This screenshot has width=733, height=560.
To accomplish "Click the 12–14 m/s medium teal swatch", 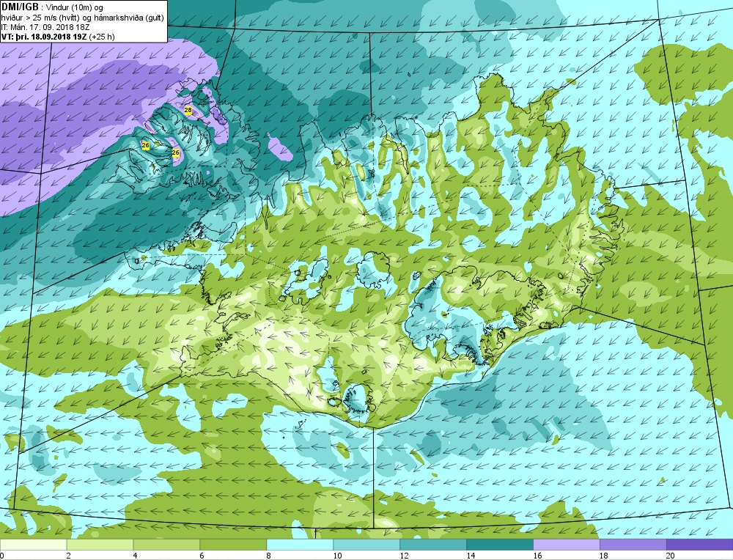I will tap(433, 545).
